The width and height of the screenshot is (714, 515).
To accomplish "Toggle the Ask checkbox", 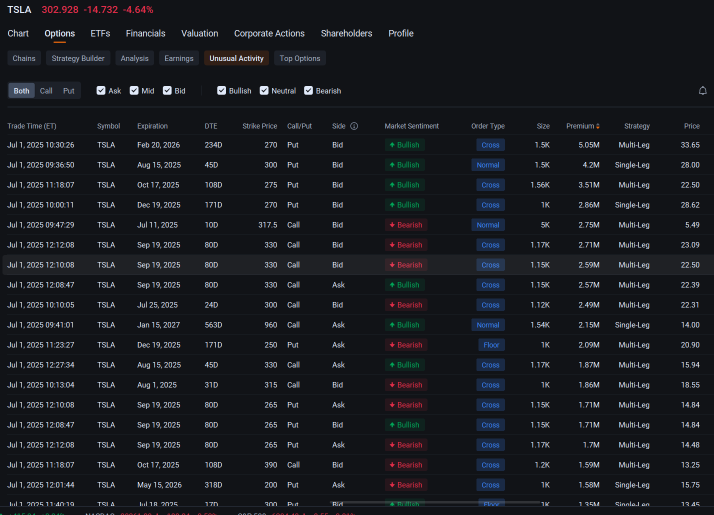I will (x=101, y=91).
